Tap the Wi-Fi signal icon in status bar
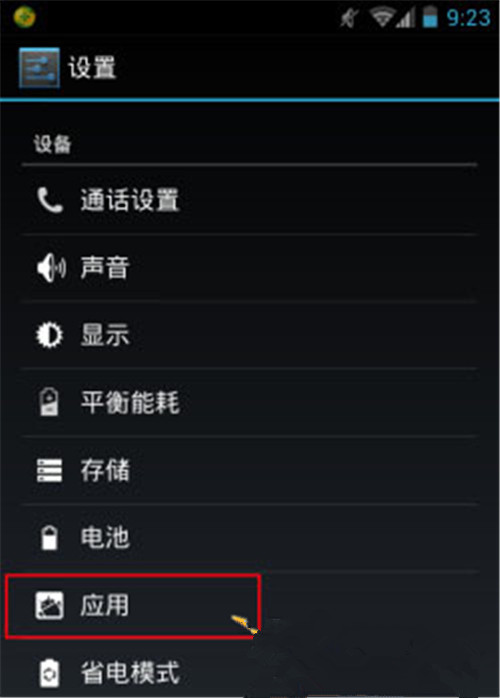 point(381,18)
